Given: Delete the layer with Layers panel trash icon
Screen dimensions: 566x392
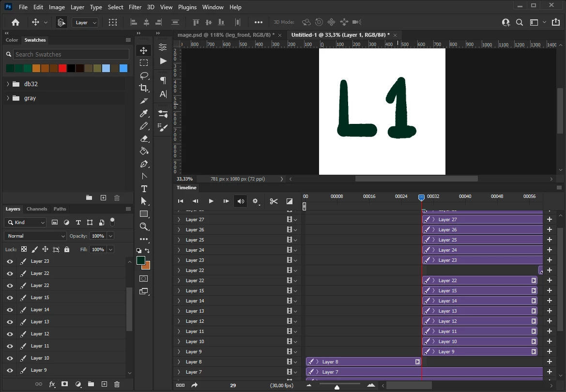Looking at the screenshot, I should [117, 384].
